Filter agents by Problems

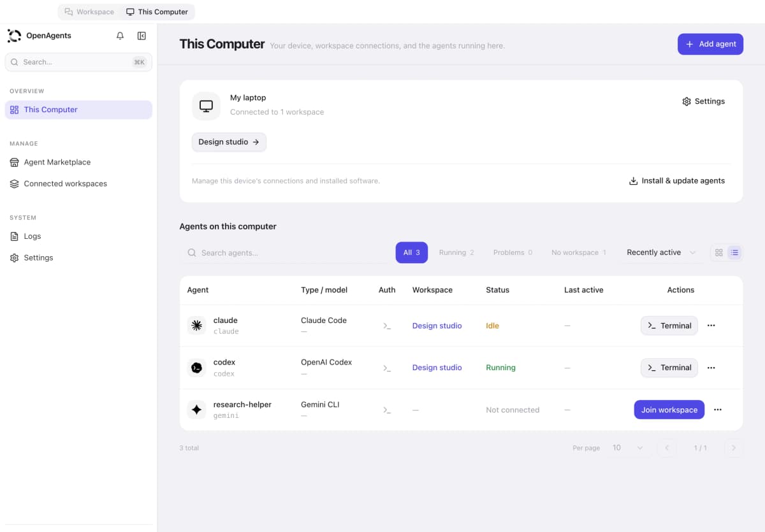click(x=513, y=253)
